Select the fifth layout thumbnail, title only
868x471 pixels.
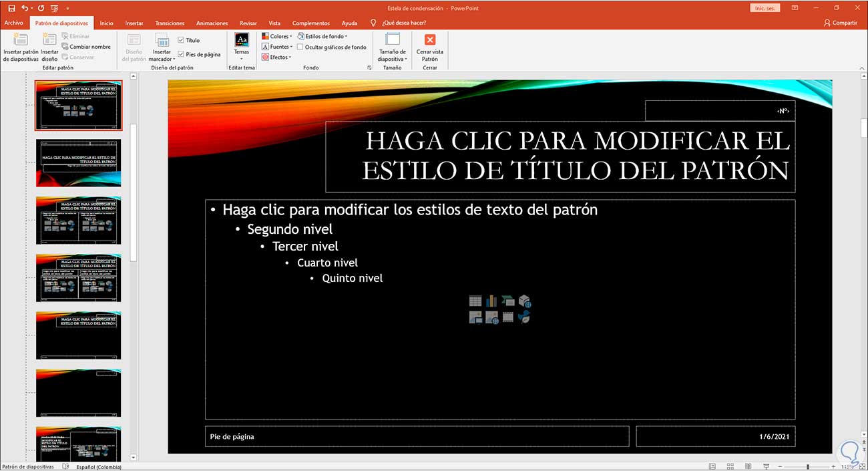(79, 335)
